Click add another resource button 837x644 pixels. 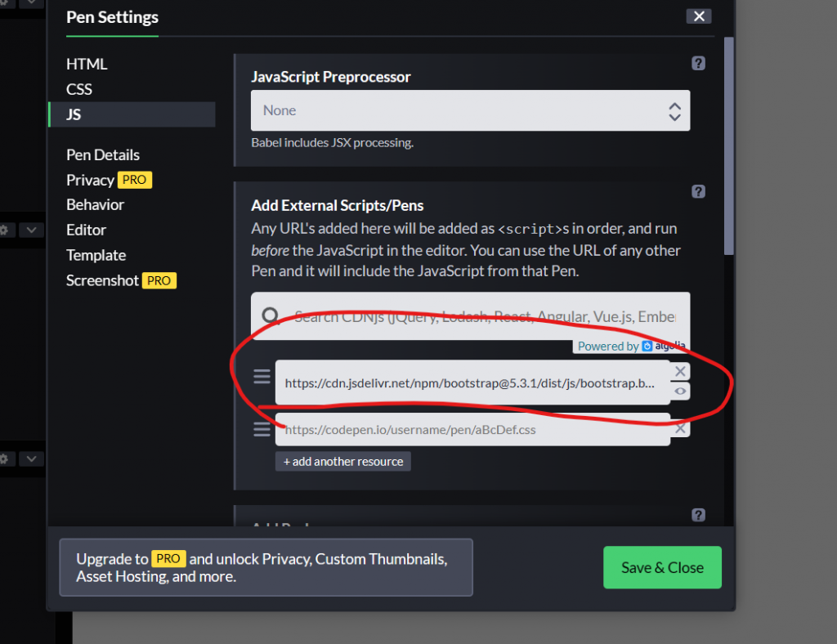[342, 462]
